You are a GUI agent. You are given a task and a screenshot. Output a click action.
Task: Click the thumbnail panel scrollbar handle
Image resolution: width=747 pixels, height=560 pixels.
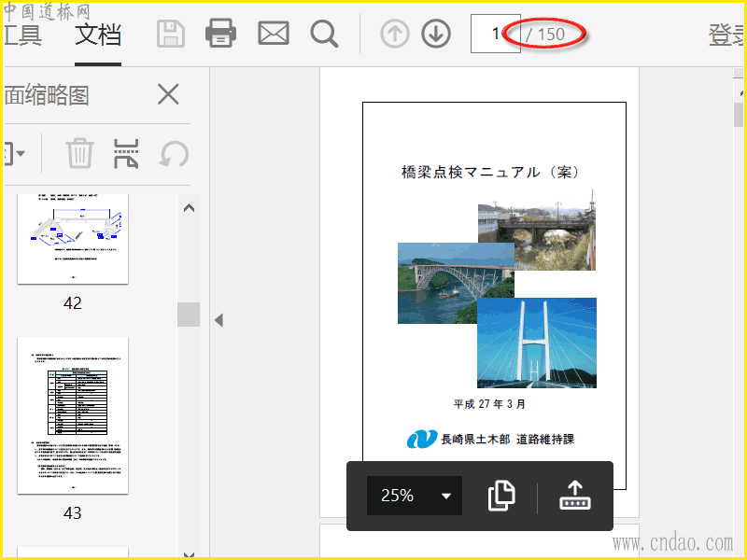(189, 315)
